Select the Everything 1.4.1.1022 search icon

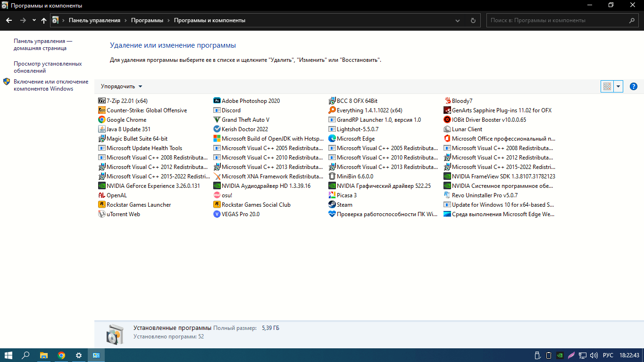coord(332,110)
